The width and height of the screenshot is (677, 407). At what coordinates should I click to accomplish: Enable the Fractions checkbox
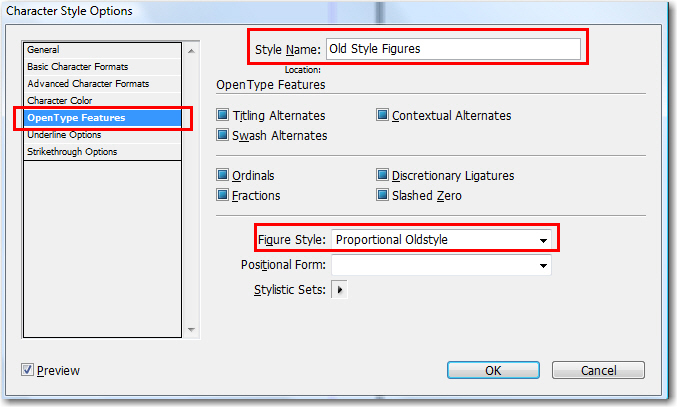point(222,195)
